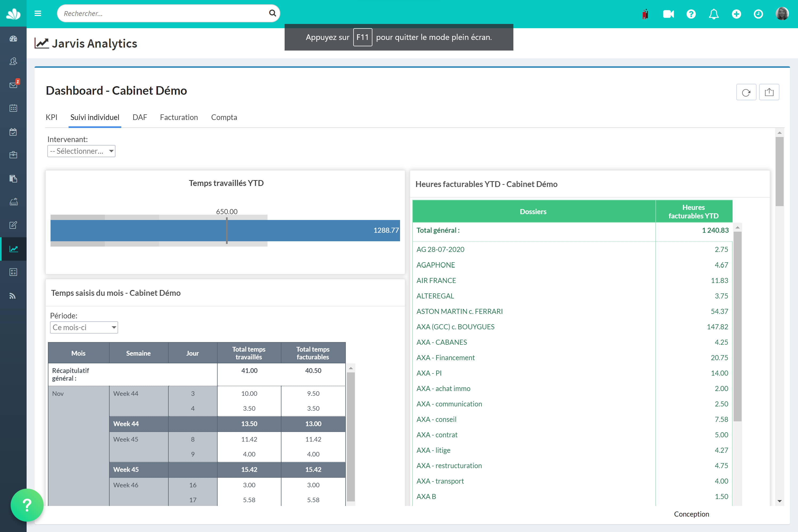The width and height of the screenshot is (798, 532).
Task: Open the mail sidebar icon with badge
Action: [x=14, y=85]
